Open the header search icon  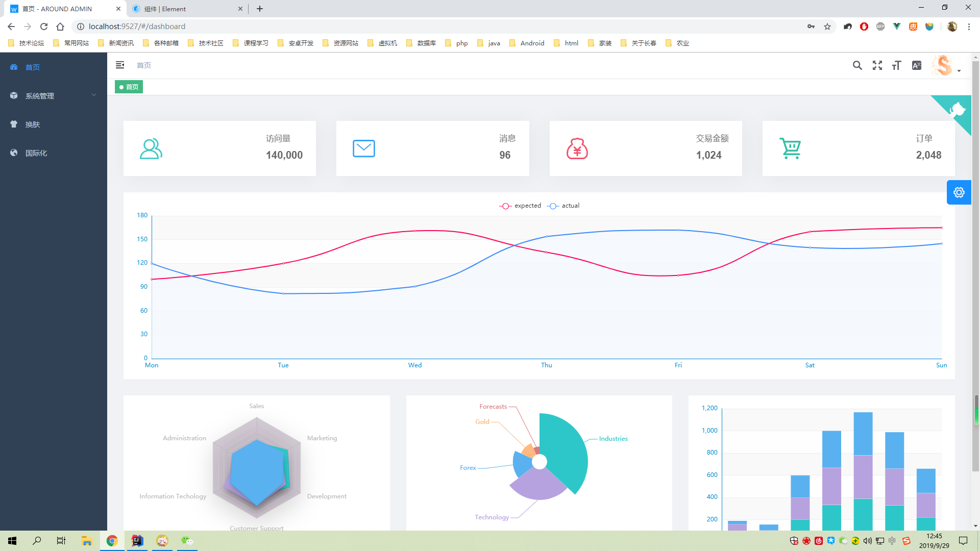tap(857, 65)
